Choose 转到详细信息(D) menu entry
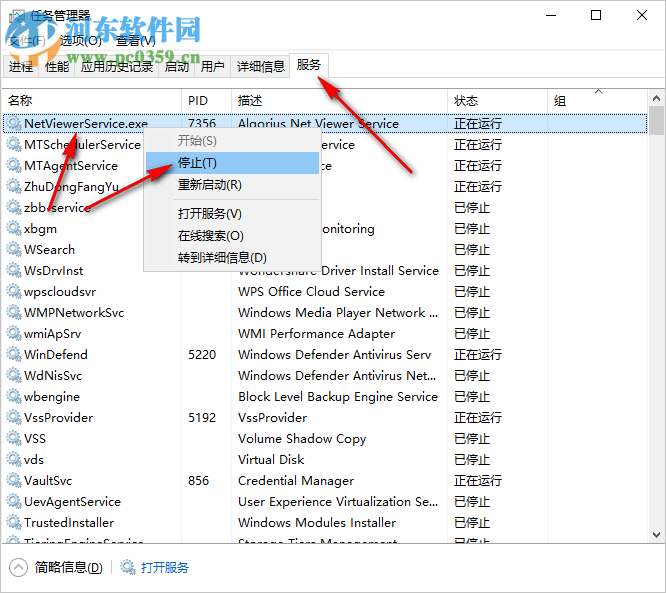The height and width of the screenshot is (593, 666). tap(232, 258)
